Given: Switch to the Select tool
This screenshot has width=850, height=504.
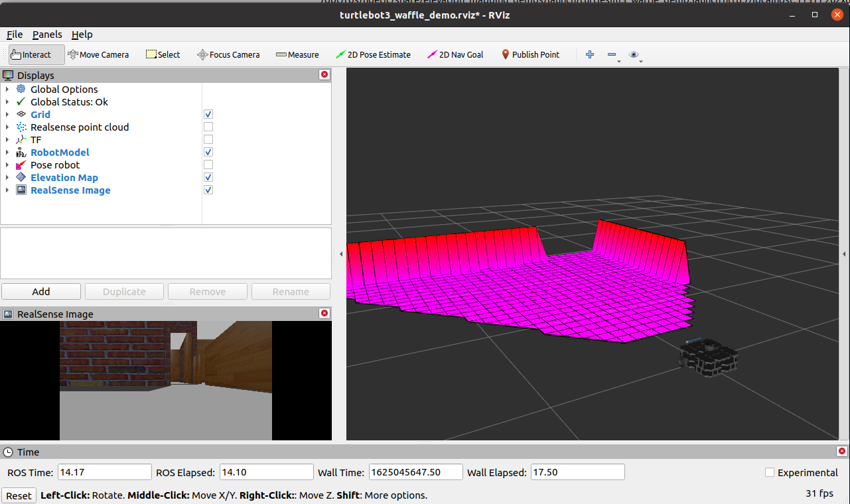Looking at the screenshot, I should click(x=163, y=54).
